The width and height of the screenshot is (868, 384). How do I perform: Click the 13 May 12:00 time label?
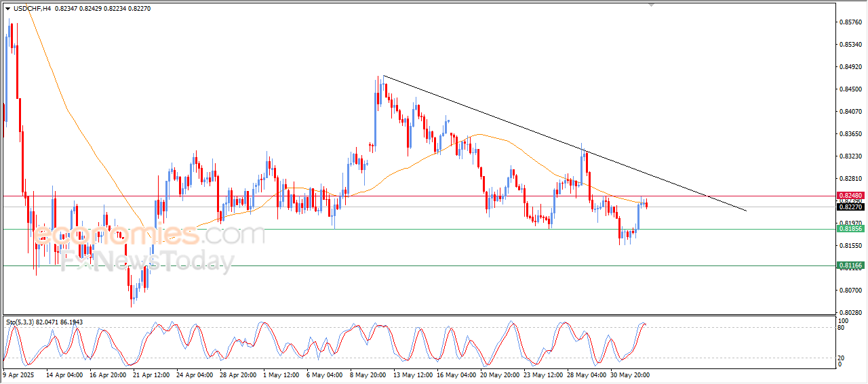tap(412, 374)
